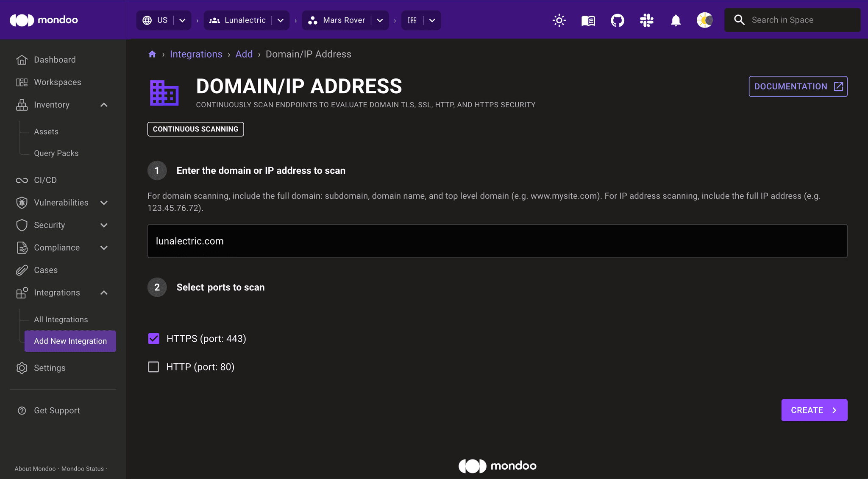Screen dimensions: 868x479
Task: Toggle light/dark theme with the sun icon
Action: coord(559,20)
